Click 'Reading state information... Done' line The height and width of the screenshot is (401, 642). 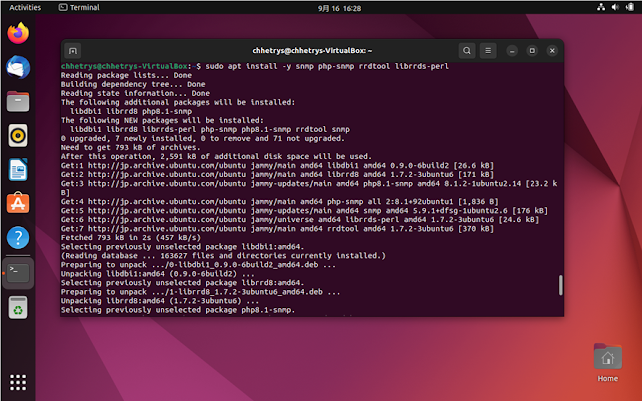coord(135,93)
